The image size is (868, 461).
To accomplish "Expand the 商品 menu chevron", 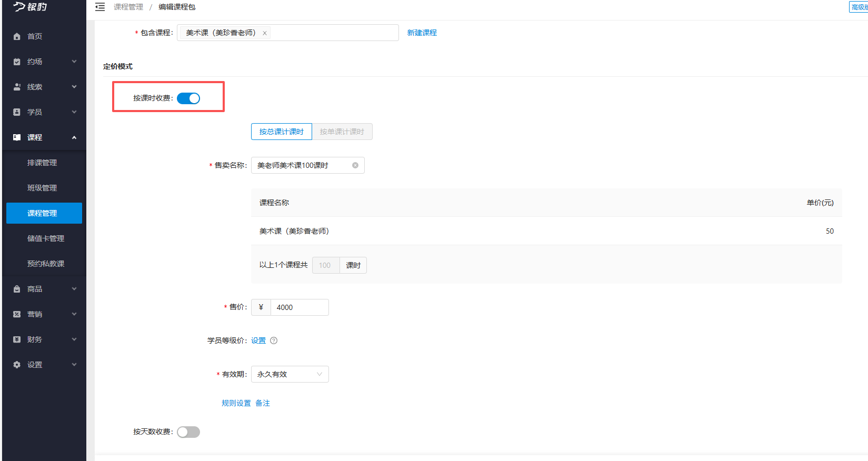I will 74,289.
